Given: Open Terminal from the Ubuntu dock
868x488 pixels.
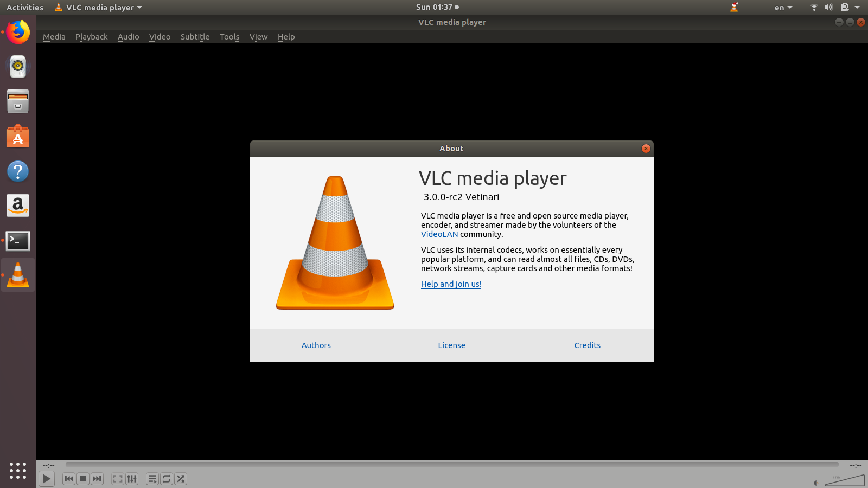Looking at the screenshot, I should [18, 241].
